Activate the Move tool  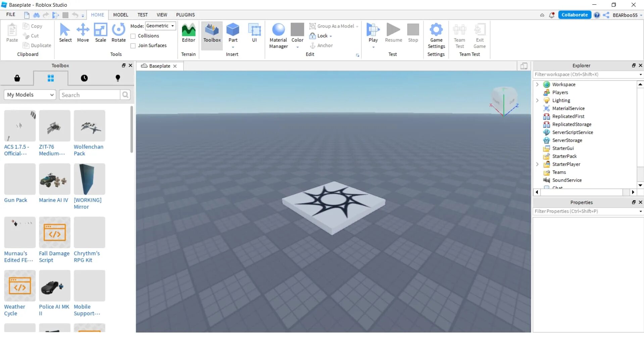(83, 33)
